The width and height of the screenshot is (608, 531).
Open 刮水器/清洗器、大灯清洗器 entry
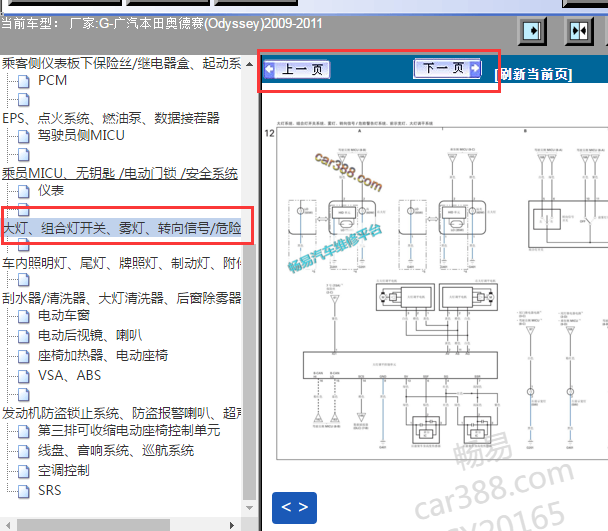(x=122, y=298)
